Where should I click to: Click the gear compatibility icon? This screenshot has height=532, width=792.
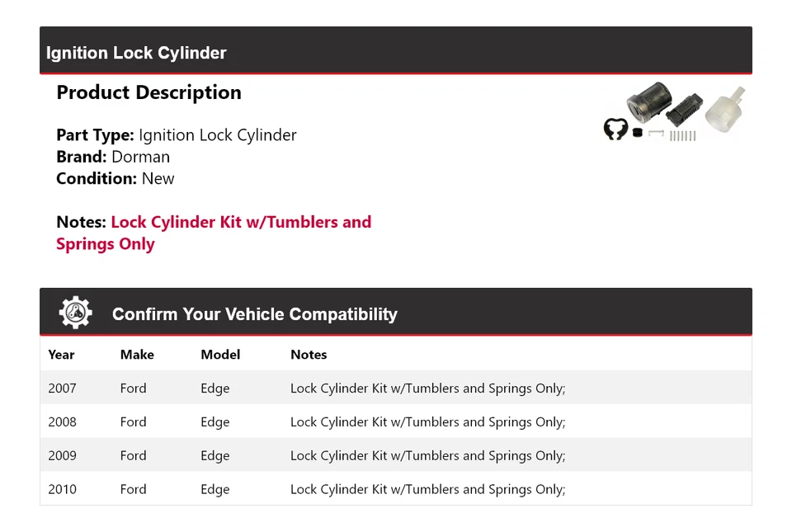[75, 313]
